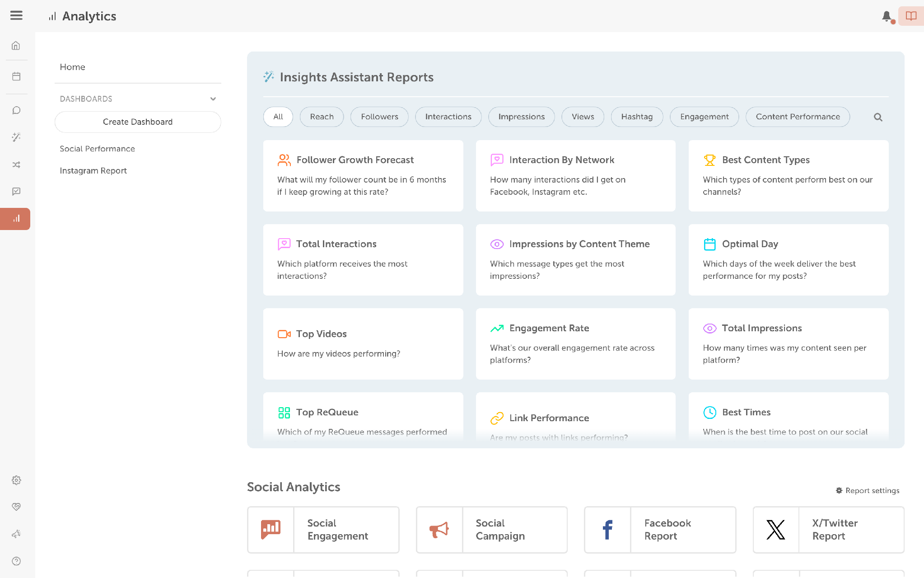Open Best Times report
The image size is (924, 578).
[x=789, y=417]
